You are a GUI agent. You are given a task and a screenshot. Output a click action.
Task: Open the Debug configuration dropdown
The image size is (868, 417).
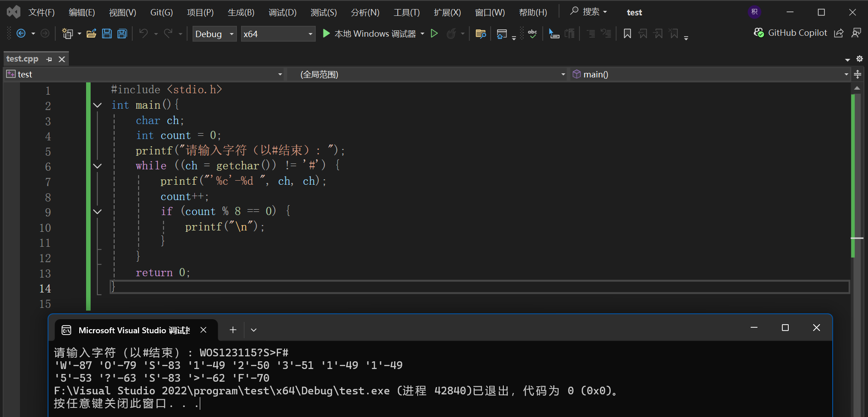click(215, 34)
